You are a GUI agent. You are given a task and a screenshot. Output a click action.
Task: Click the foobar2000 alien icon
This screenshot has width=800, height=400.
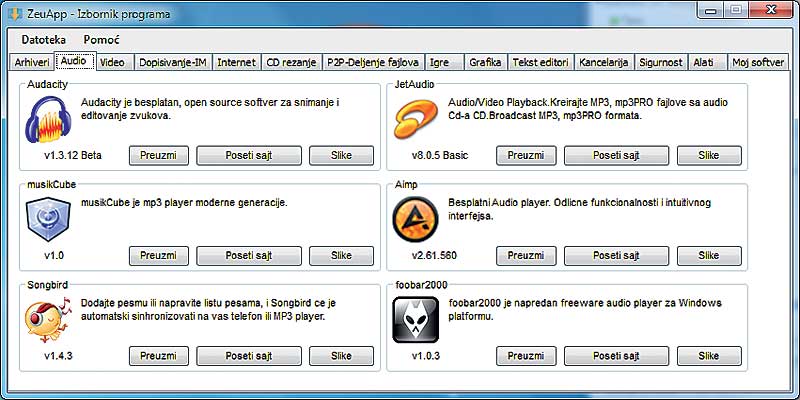coord(415,320)
